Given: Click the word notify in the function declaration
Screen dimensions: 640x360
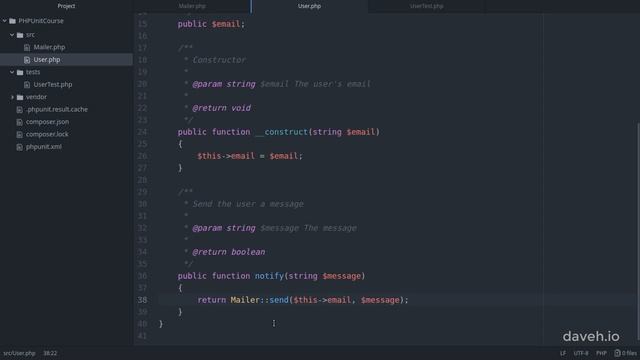Looking at the screenshot, I should (x=269, y=276).
